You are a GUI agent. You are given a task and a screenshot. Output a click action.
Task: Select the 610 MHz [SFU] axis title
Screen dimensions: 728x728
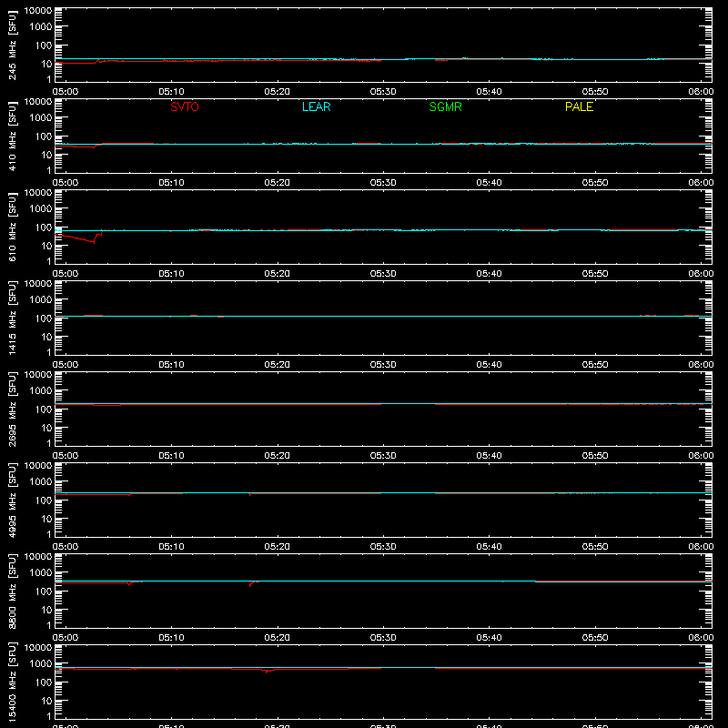coord(12,227)
